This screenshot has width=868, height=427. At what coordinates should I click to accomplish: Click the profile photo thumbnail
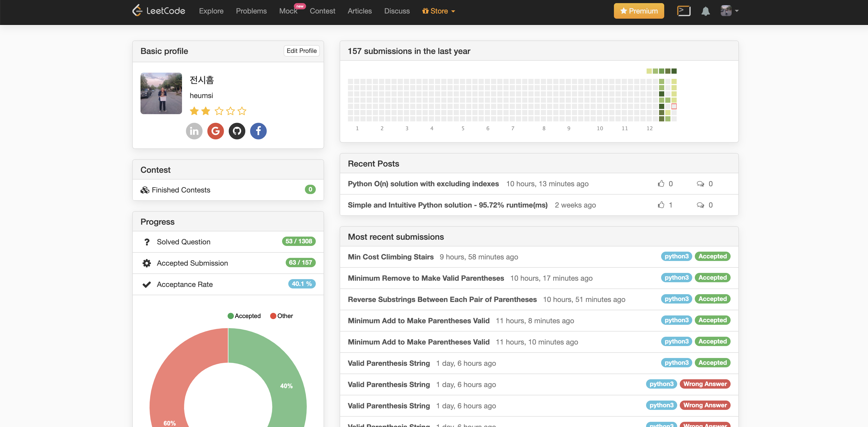click(x=161, y=93)
